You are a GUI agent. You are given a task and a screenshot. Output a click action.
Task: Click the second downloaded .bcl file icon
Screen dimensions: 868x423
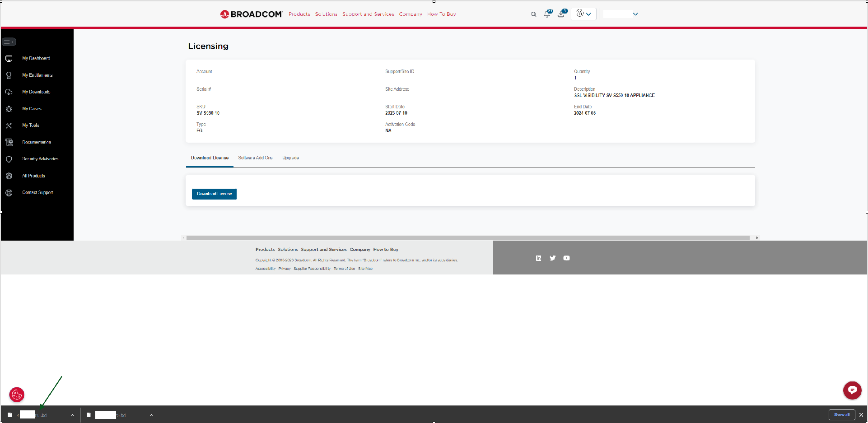click(89, 415)
